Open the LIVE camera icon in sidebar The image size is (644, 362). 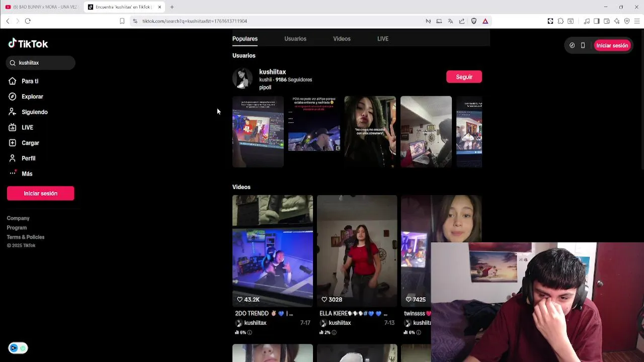pos(13,127)
